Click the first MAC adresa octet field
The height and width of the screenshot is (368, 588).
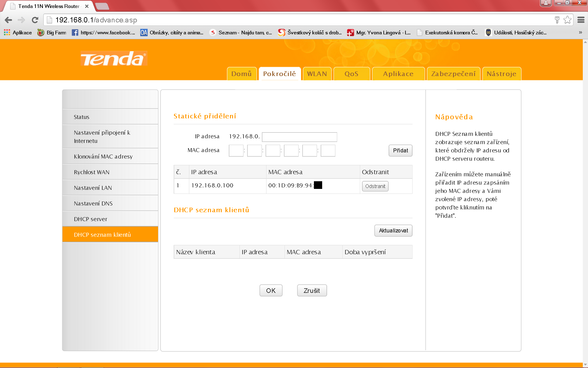pos(236,151)
